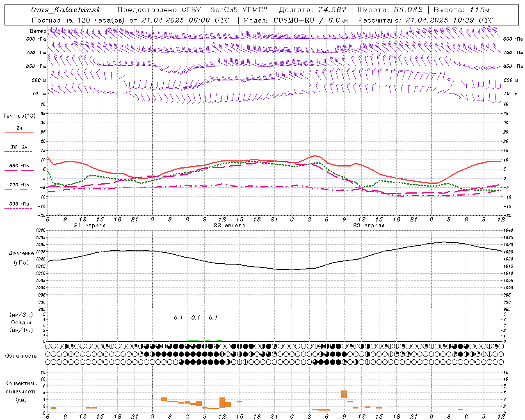Select the Прогноз на 120 часа(ов) text

[79, 20]
